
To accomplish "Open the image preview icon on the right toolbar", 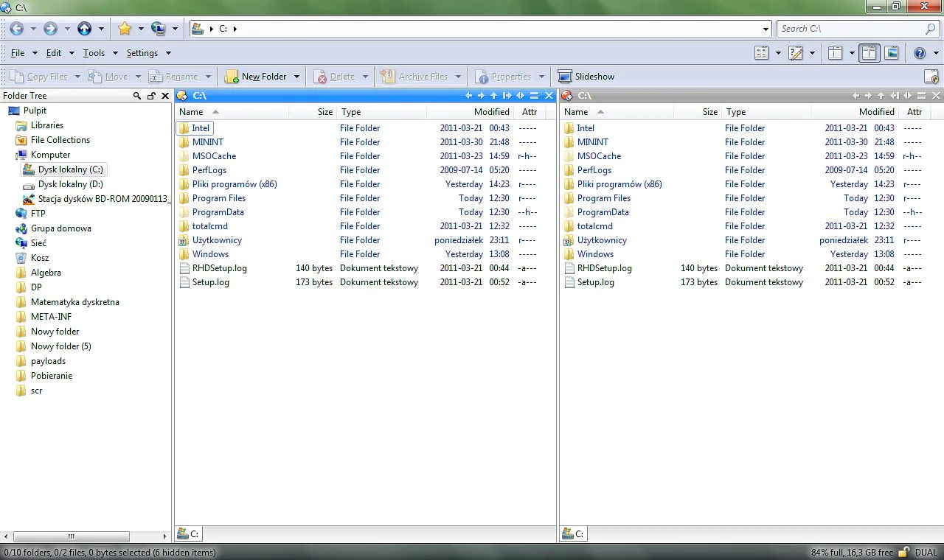I will point(891,52).
